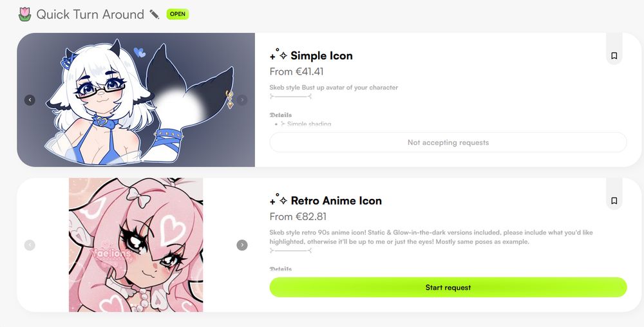The height and width of the screenshot is (327, 644).
Task: Click the pencil edit icon beside Quick Turn Around
Action: tap(154, 14)
